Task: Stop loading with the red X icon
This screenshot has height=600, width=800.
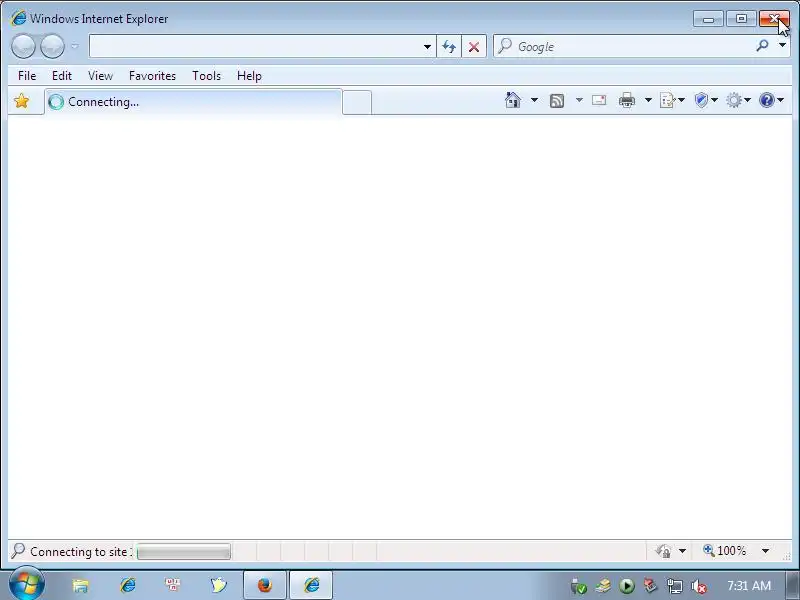Action: click(x=474, y=47)
